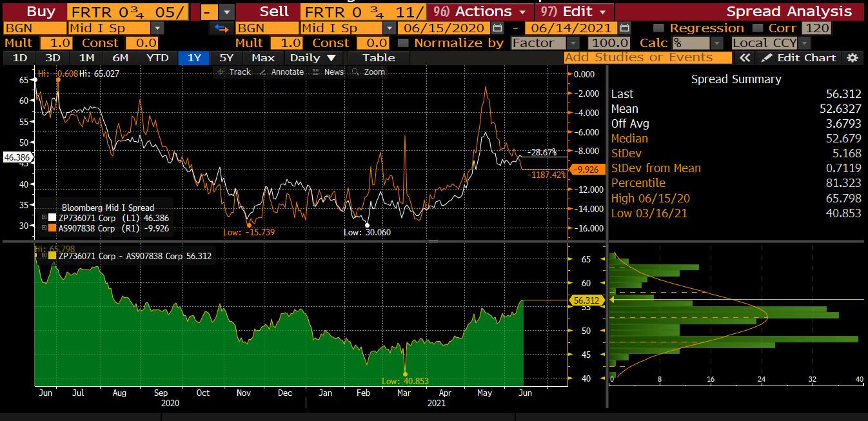Open the 97) Edit menu
The width and height of the screenshot is (868, 421).
tap(574, 12)
